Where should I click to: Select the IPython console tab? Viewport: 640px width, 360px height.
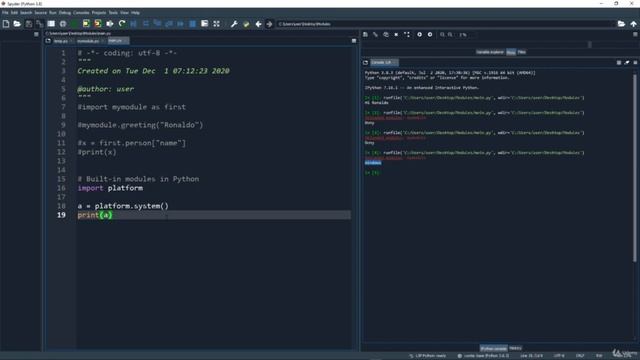(493, 349)
